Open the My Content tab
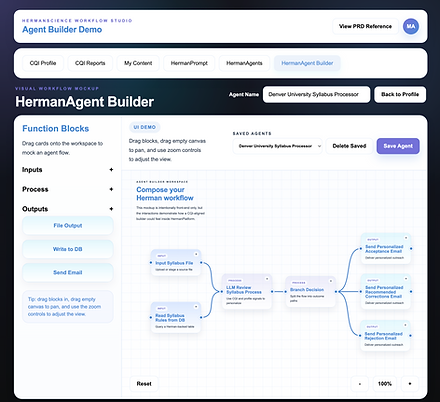440x402 pixels. [138, 63]
